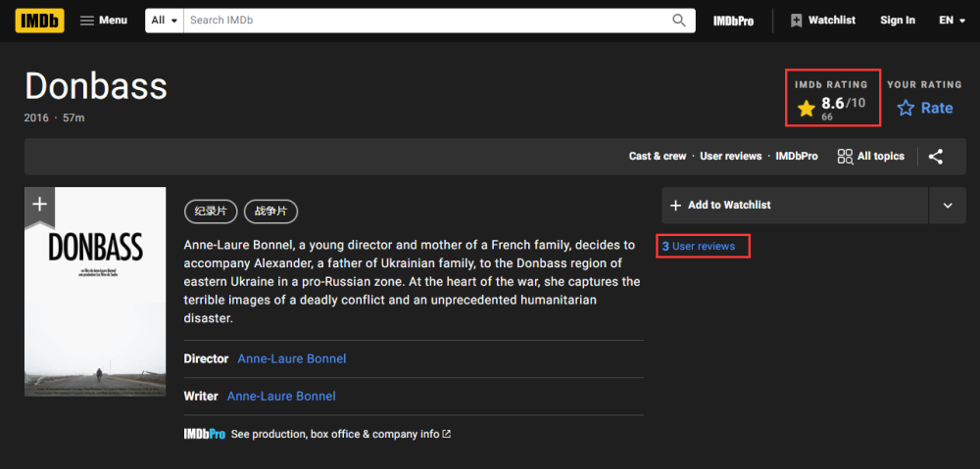This screenshot has width=980, height=469.
Task: Open the Watchlist in the header
Action: coord(822,20)
